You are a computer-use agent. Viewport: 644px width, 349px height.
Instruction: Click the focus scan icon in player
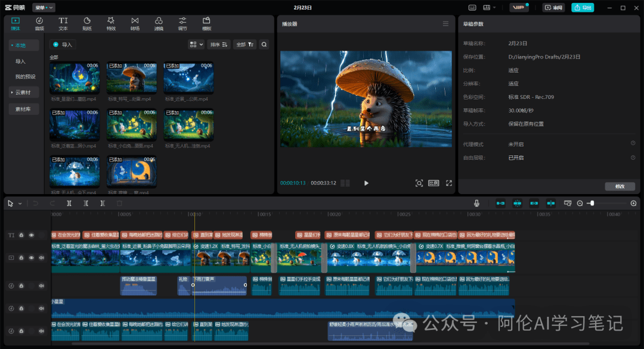click(419, 183)
